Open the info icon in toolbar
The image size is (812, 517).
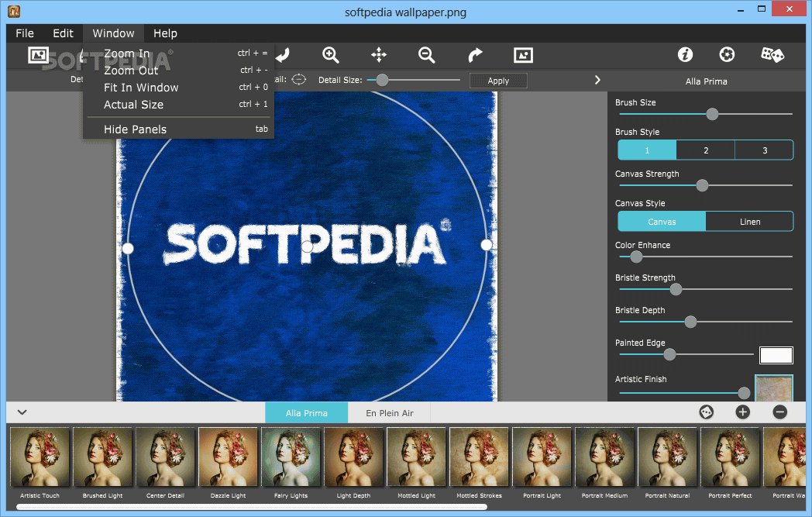[685, 54]
